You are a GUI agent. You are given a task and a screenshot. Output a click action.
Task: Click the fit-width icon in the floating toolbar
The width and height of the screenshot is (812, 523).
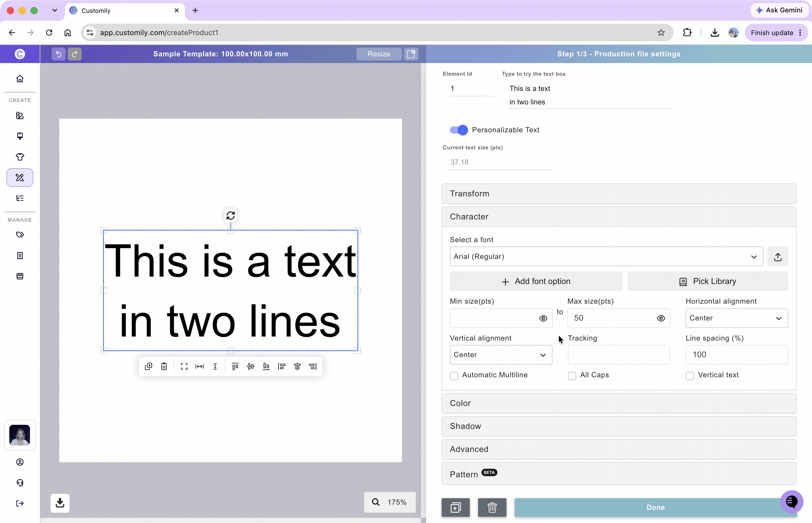pos(200,366)
